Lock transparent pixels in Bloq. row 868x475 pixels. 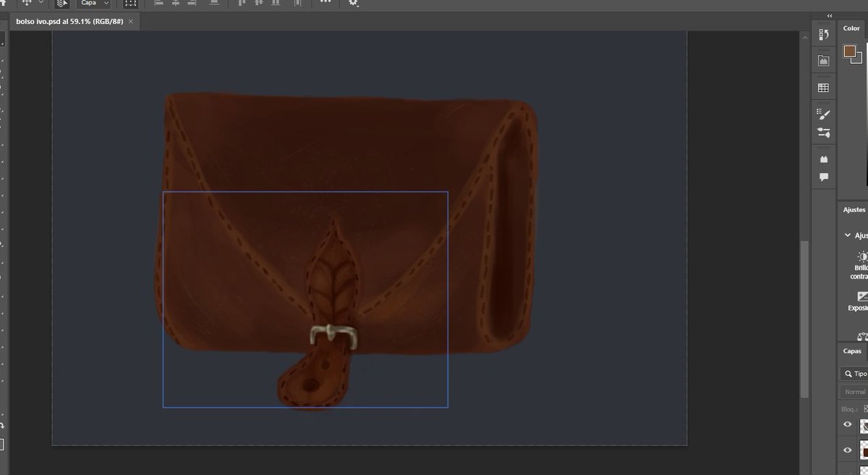pyautogui.click(x=866, y=409)
